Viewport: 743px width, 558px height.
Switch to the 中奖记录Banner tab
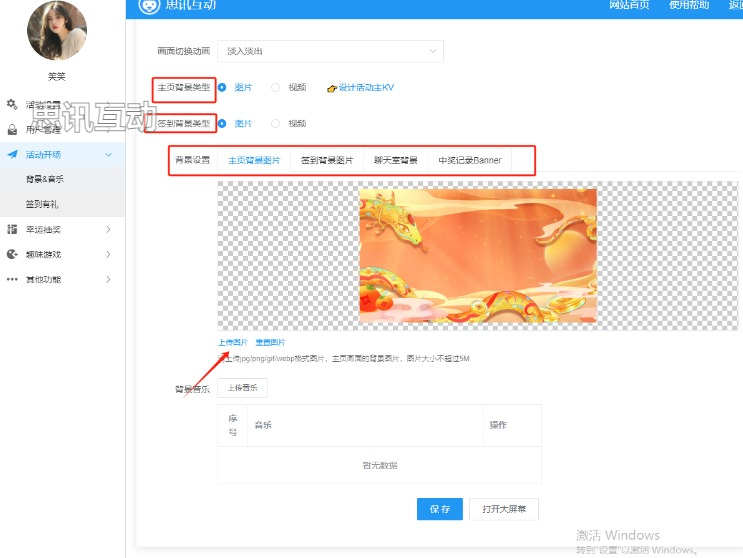(x=470, y=161)
